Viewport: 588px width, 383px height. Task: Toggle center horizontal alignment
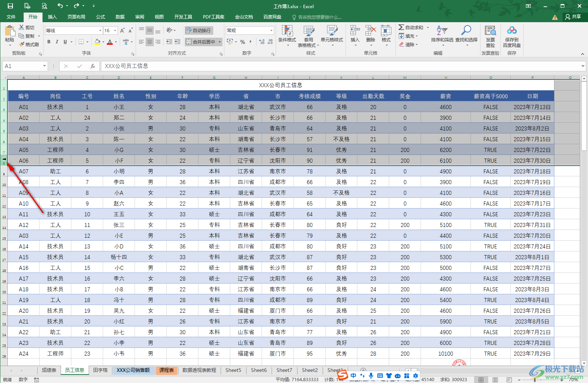(150, 42)
